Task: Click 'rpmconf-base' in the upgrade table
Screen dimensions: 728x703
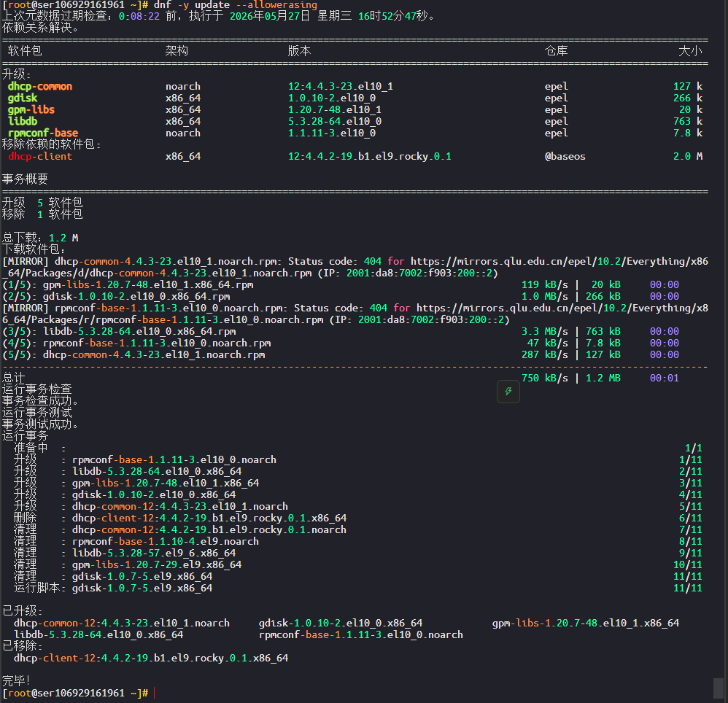Action: coord(43,133)
